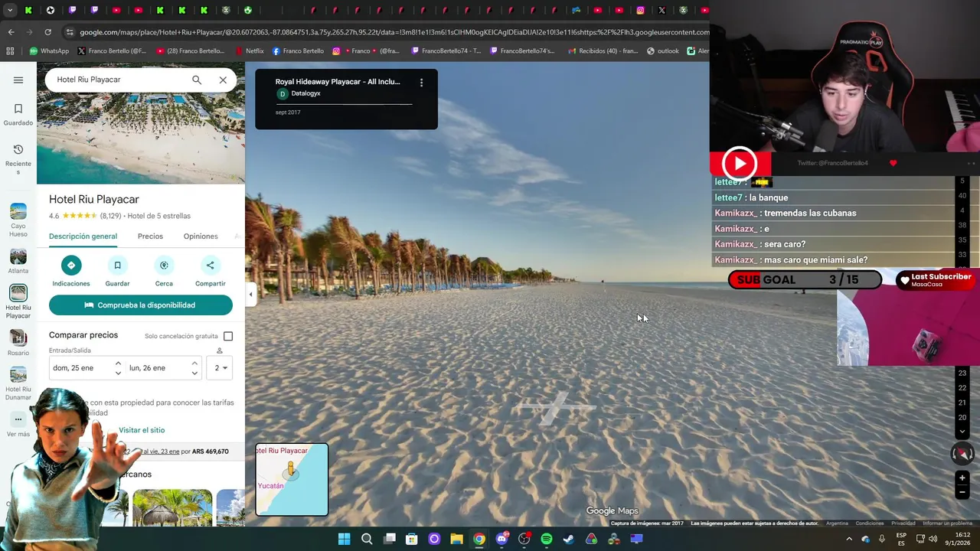Increase check-out date with up arrow
980x551 pixels.
194,363
